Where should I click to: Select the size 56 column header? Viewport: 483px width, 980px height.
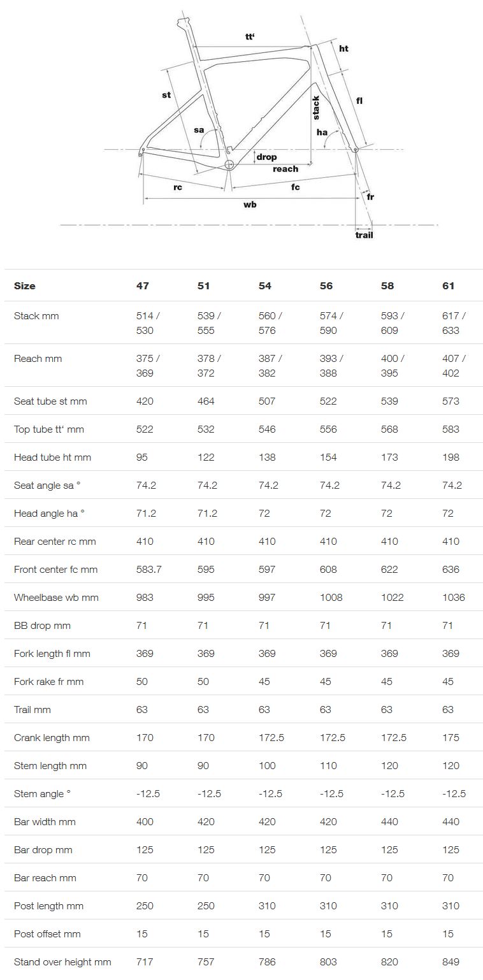coord(326,286)
